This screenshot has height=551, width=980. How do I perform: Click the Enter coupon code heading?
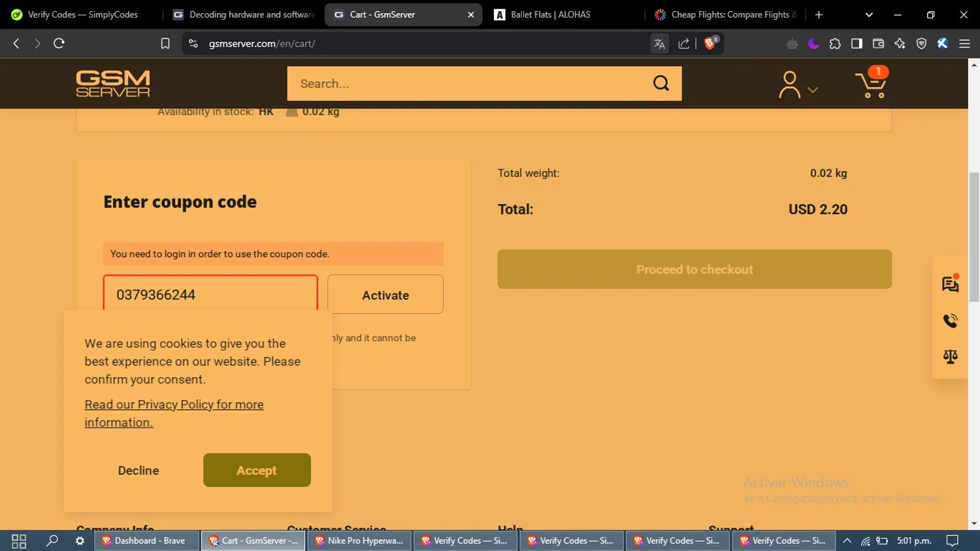click(x=180, y=202)
